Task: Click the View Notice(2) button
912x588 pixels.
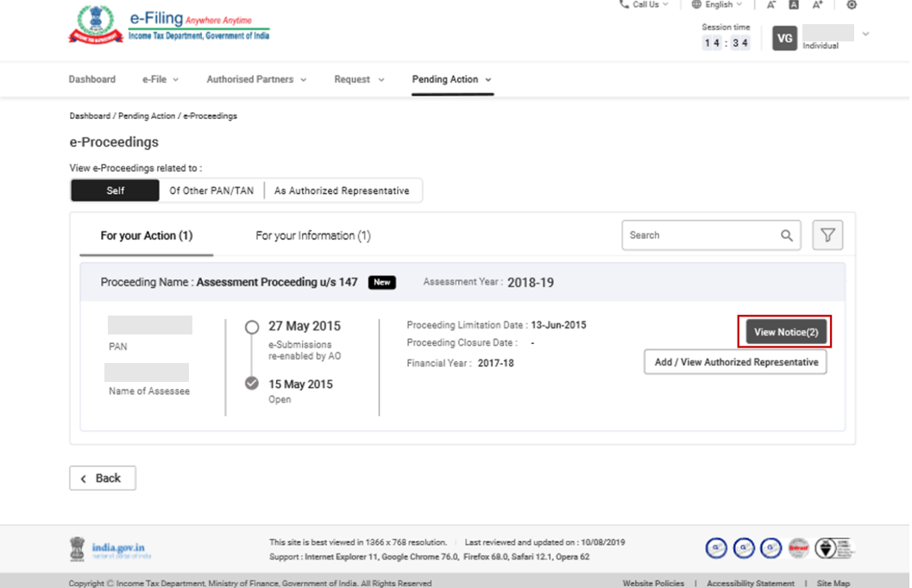Action: coord(785,332)
